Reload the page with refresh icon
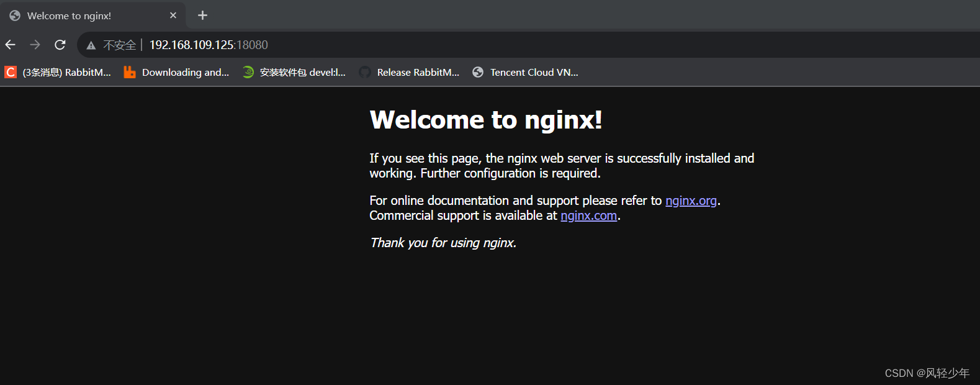980x385 pixels. tap(60, 45)
